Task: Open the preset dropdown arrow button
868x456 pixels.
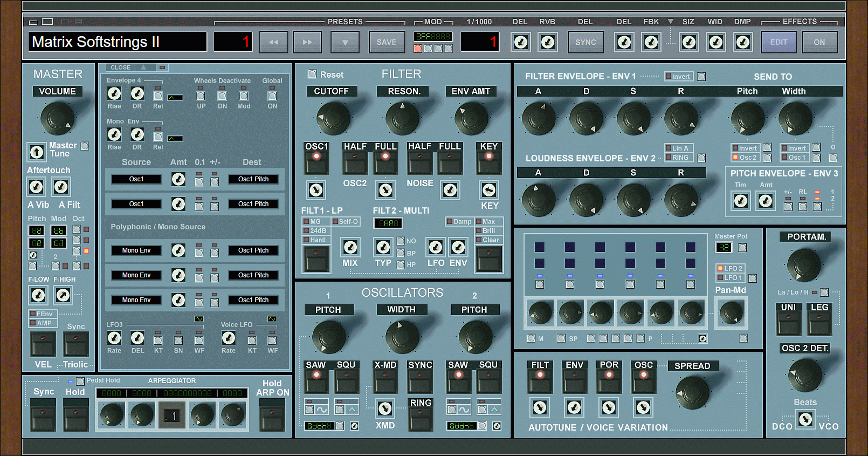Action: coord(345,42)
